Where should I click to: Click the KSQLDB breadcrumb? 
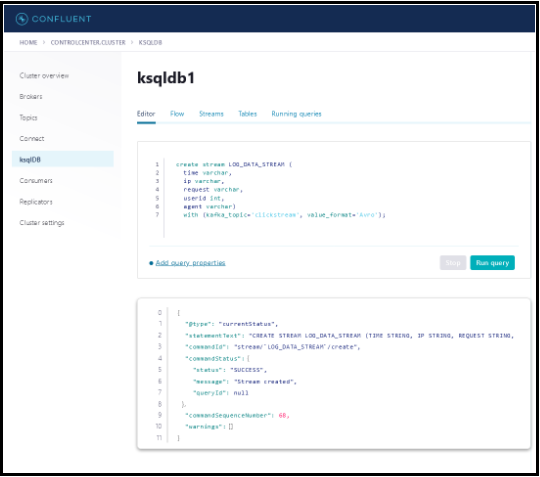150,42
